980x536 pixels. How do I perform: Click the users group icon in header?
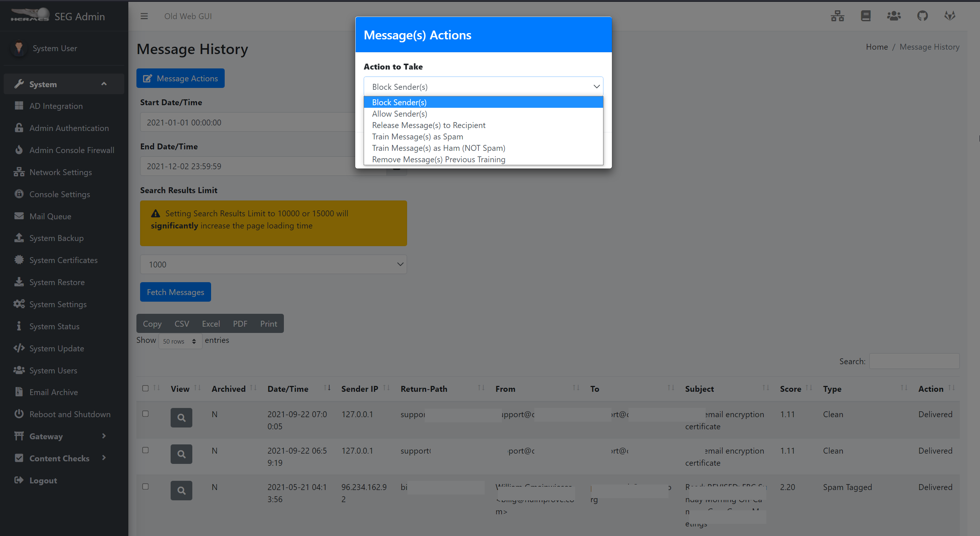pos(894,16)
